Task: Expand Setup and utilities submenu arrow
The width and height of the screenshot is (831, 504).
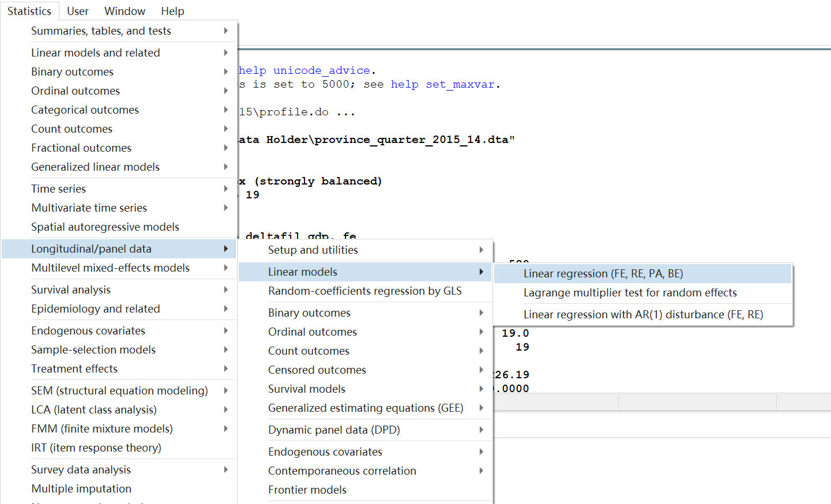Action: [x=482, y=250]
